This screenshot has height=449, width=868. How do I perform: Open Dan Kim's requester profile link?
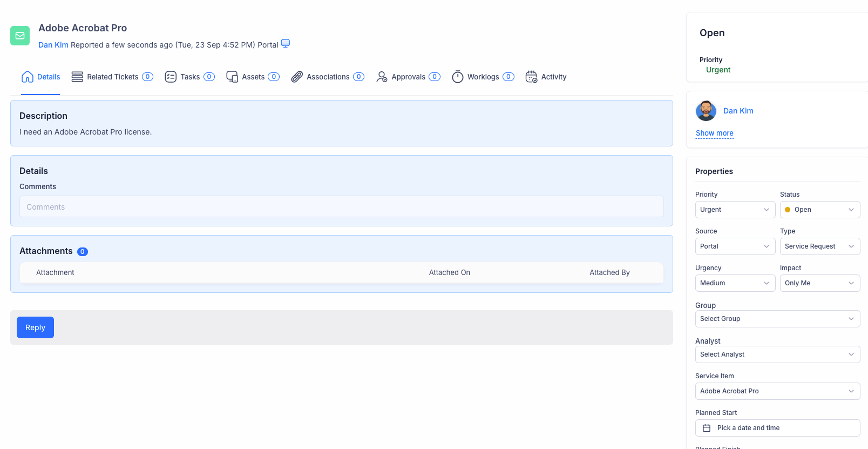[x=738, y=111]
